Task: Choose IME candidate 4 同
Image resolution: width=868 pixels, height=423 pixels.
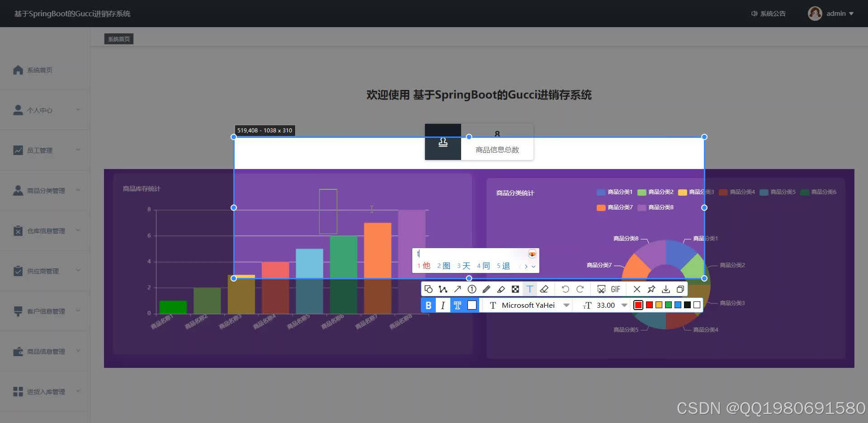Action: 483,266
